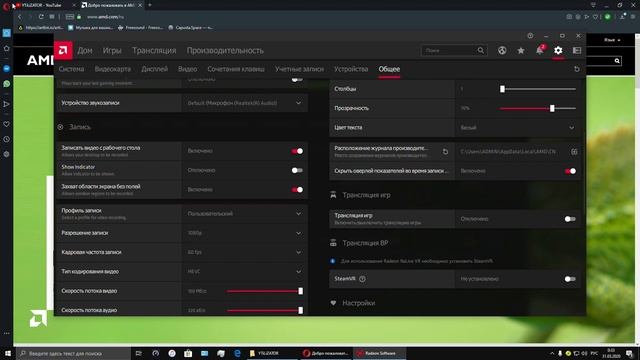Toggle Записать видео с рабочего стола switch
The width and height of the screenshot is (640, 360).
(x=297, y=151)
